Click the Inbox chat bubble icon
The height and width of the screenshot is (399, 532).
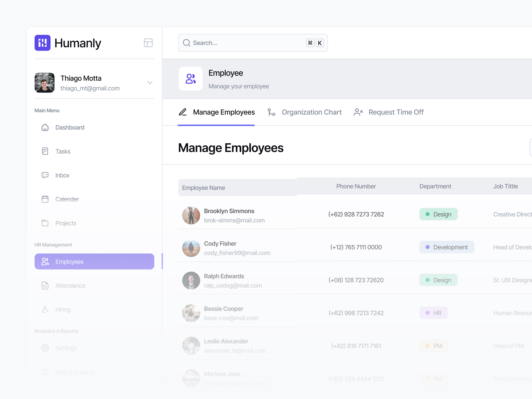[45, 175]
